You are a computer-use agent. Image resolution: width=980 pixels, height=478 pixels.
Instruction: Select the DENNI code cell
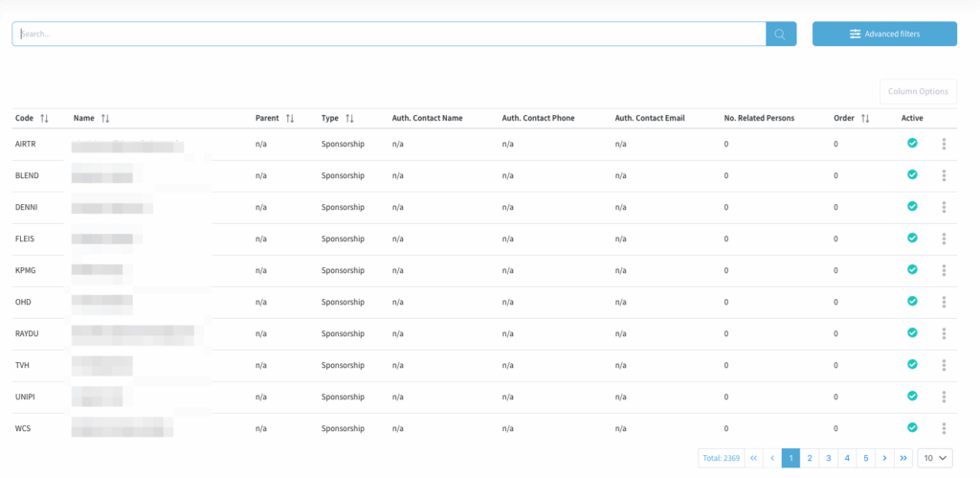(26, 208)
